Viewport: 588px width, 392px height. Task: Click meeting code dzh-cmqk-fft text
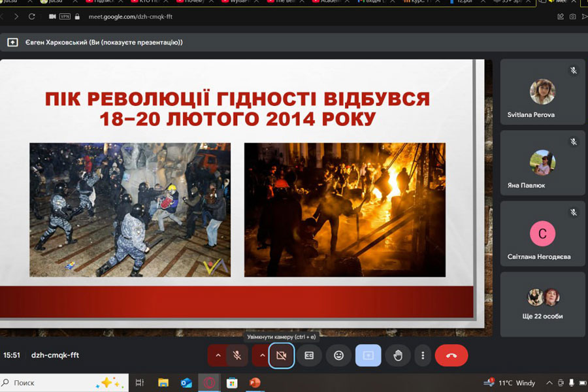[x=55, y=355]
